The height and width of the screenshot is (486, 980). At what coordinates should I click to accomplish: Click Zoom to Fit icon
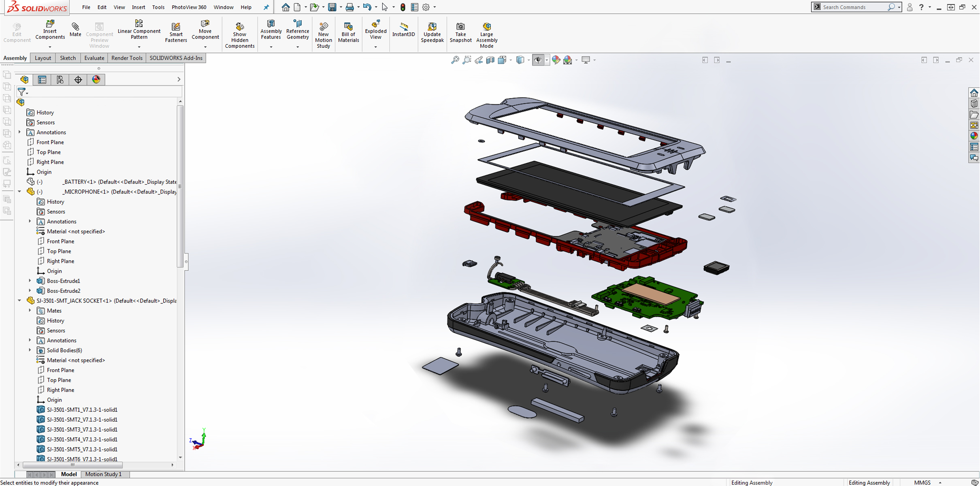coord(455,60)
